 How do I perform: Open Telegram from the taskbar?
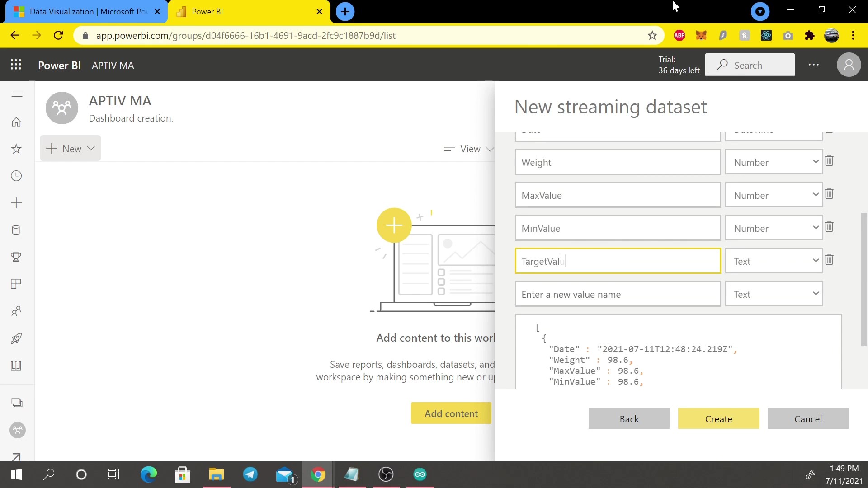click(250, 474)
